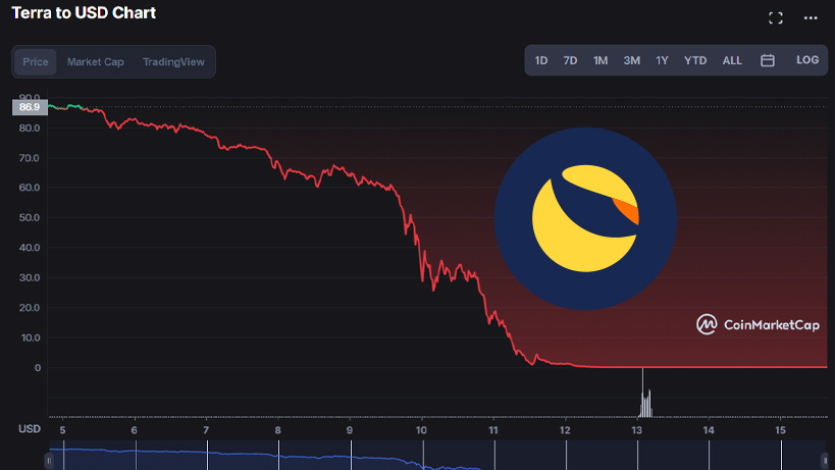835x470 pixels.
Task: Click the USD axis label
Action: pyautogui.click(x=29, y=428)
